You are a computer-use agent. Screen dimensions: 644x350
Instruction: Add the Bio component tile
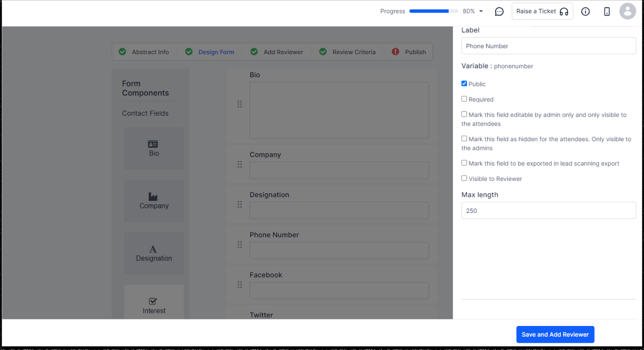point(154,148)
